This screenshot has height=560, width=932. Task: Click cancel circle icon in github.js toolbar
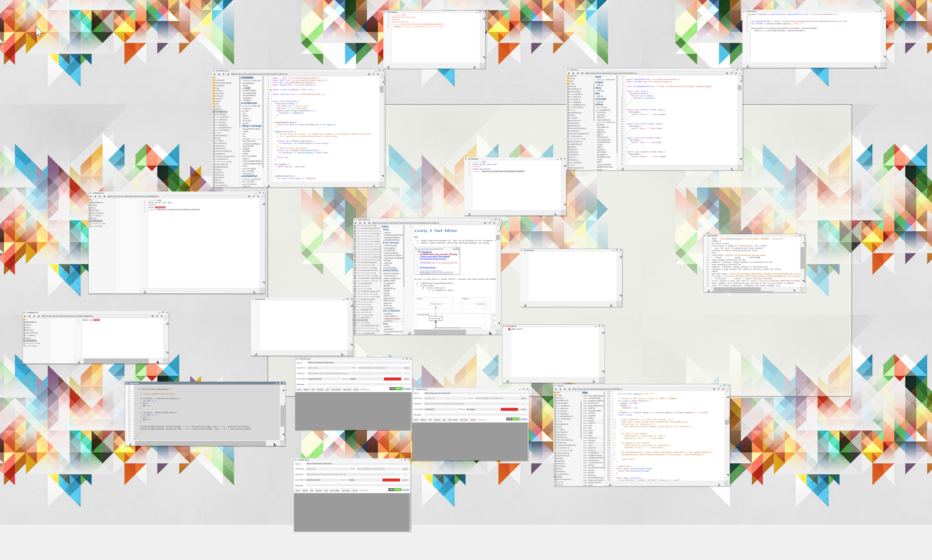tap(736, 73)
